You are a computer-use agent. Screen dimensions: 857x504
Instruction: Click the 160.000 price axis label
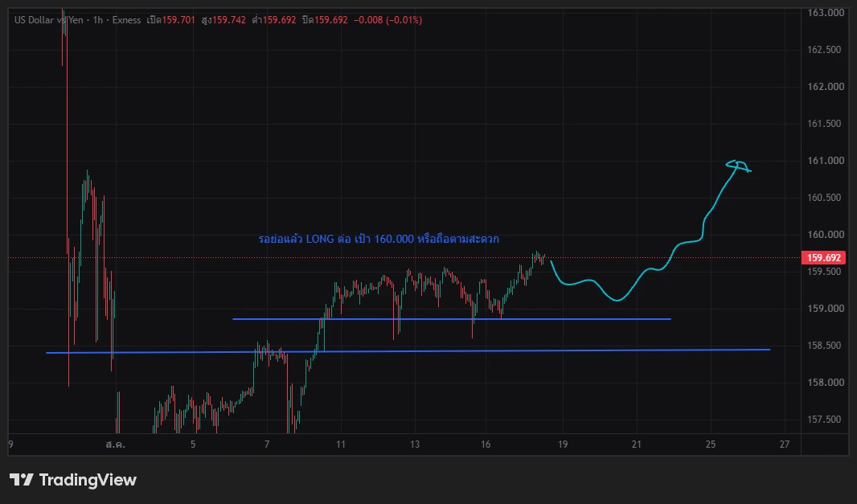tap(826, 235)
